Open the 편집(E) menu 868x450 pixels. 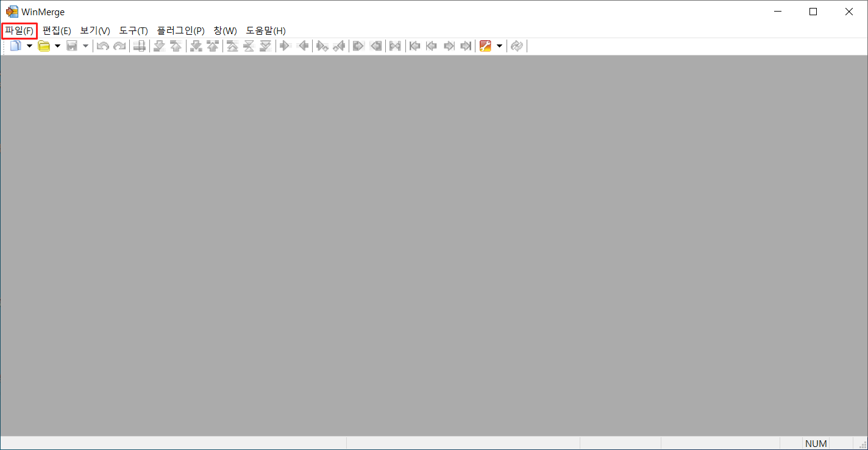57,30
